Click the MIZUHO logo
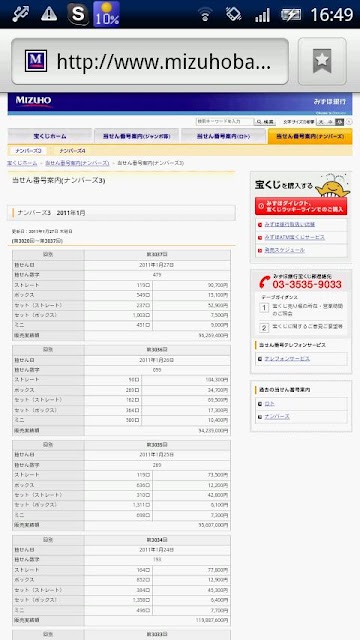Screen dimensions: 360x640 point(33,101)
